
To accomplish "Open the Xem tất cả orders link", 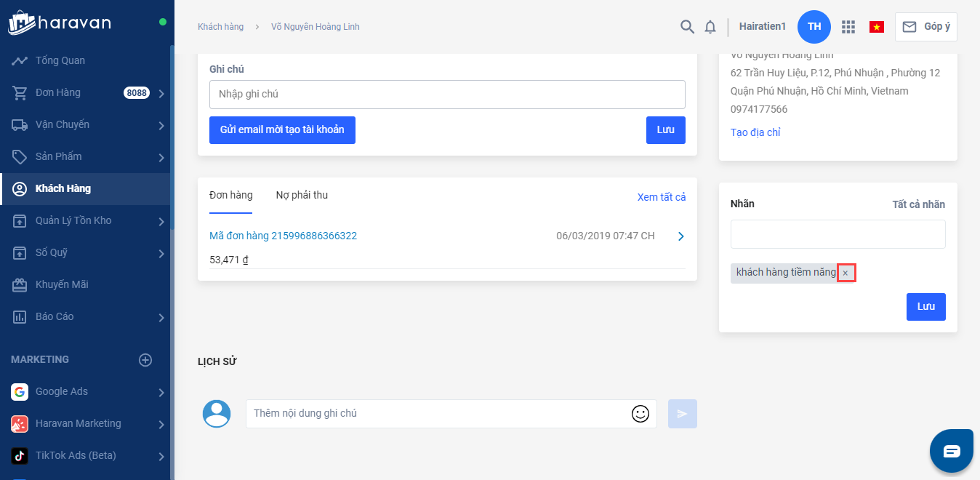I will pos(661,197).
